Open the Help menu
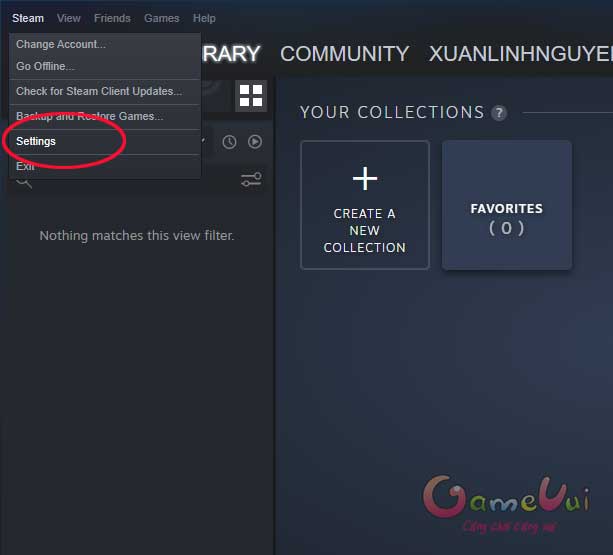613x555 pixels. pyautogui.click(x=204, y=18)
